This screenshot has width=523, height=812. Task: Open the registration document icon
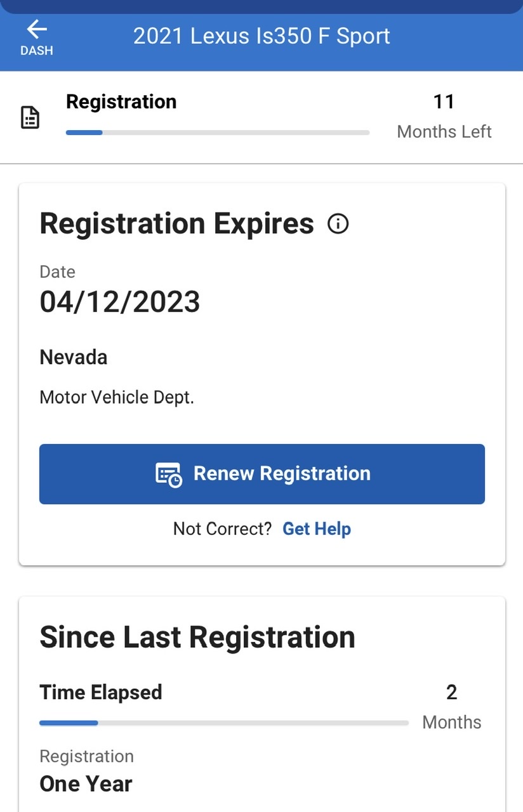click(x=30, y=118)
